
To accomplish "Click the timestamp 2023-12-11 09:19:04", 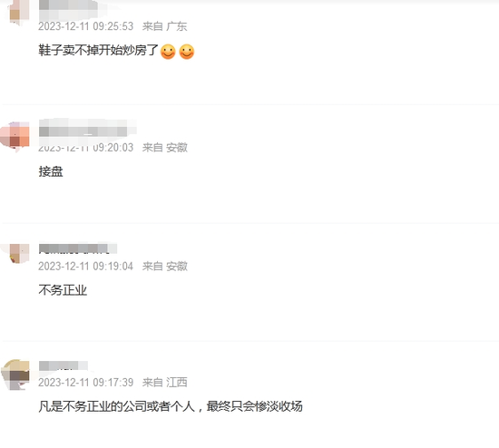I will tap(86, 266).
